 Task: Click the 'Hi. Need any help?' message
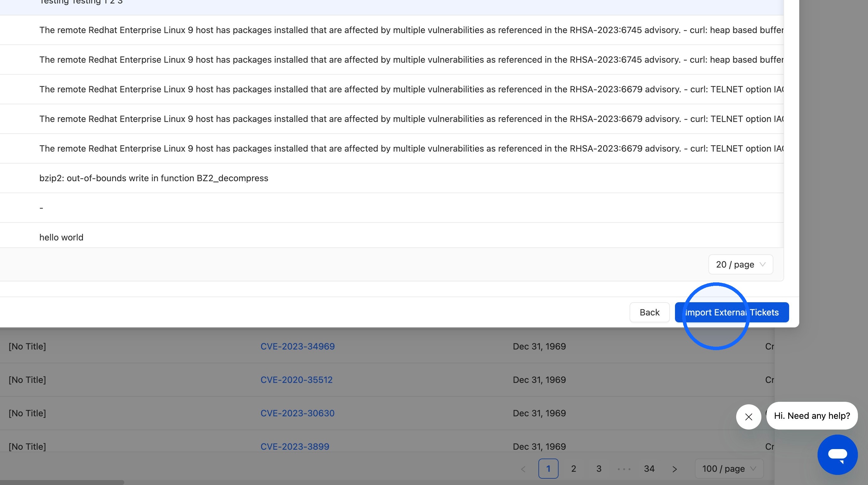pyautogui.click(x=812, y=416)
